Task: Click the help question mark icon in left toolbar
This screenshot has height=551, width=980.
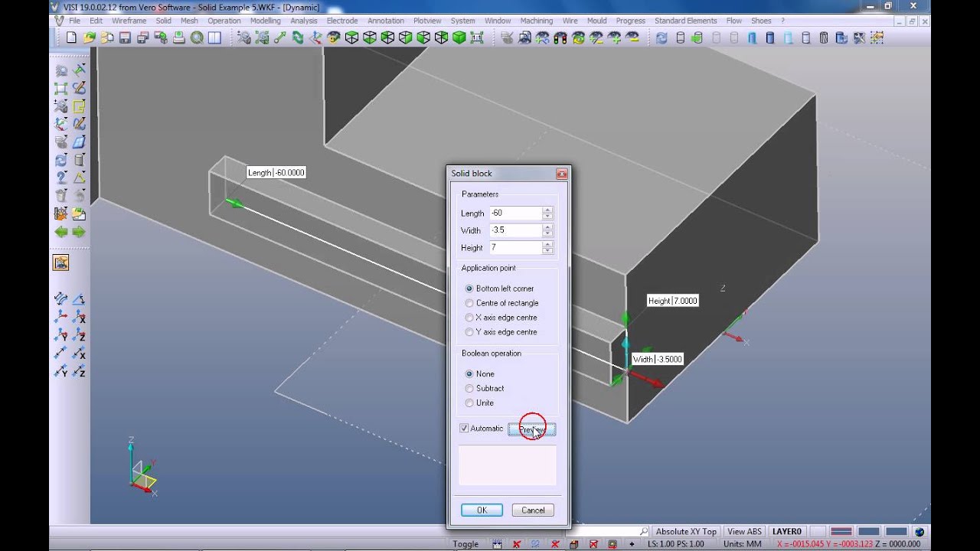Action: (61, 178)
